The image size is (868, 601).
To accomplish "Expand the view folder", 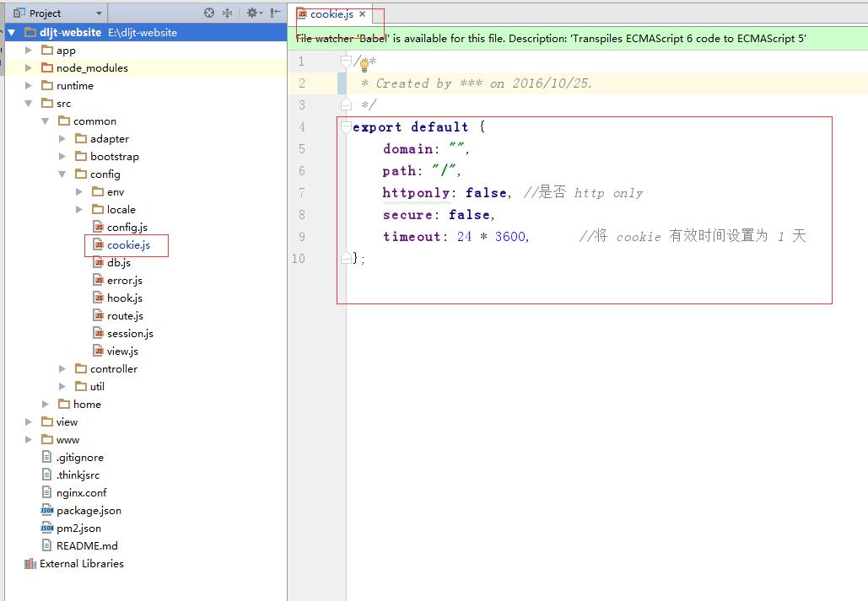I will coord(28,422).
